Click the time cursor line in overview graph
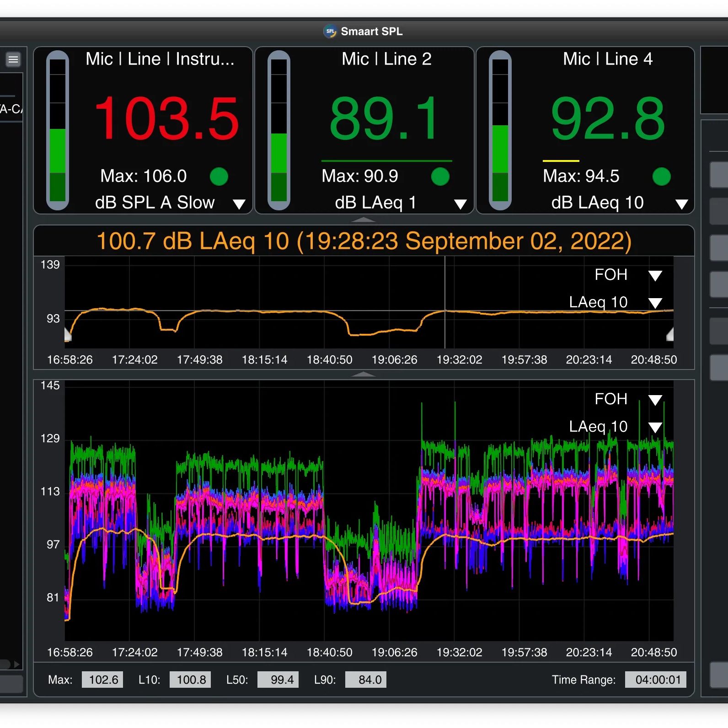 click(445, 284)
